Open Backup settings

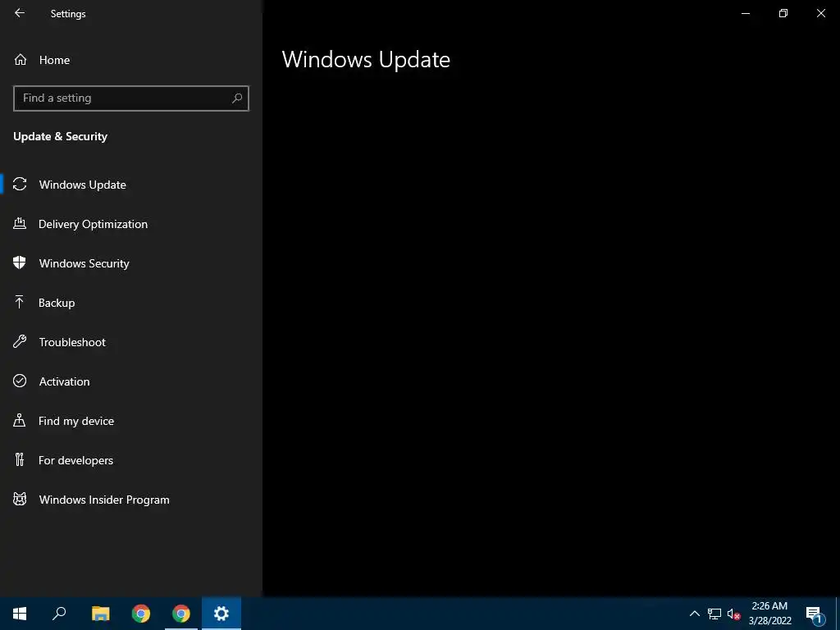131,303
